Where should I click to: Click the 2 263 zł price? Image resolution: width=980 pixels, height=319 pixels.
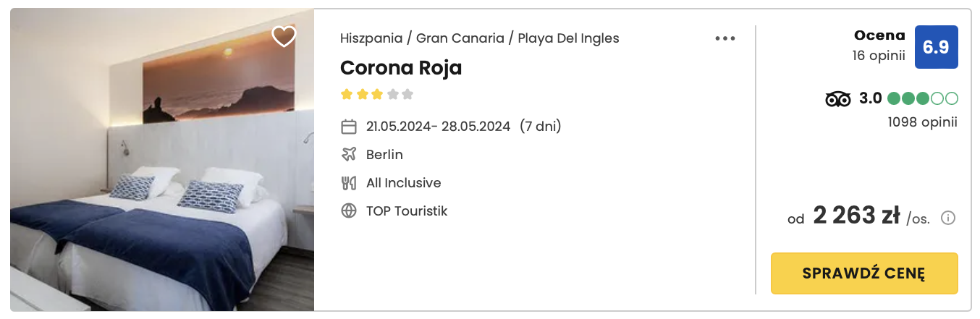[x=856, y=216]
